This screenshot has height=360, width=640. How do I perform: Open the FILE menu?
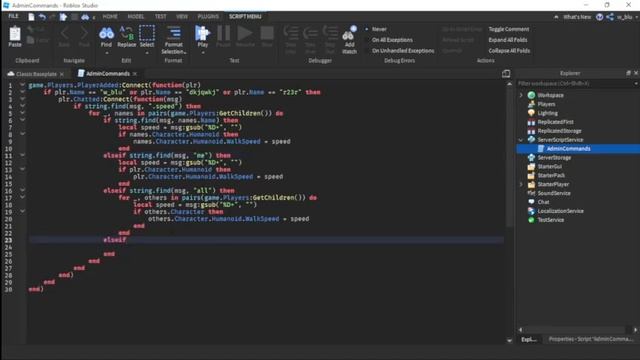coord(13,16)
